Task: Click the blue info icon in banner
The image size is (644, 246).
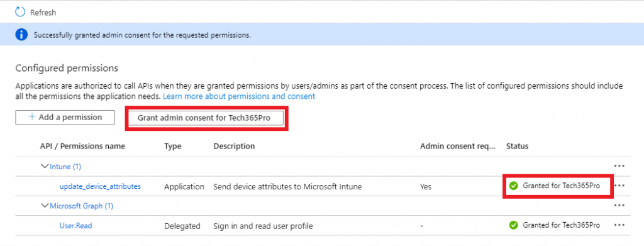Action: point(21,35)
